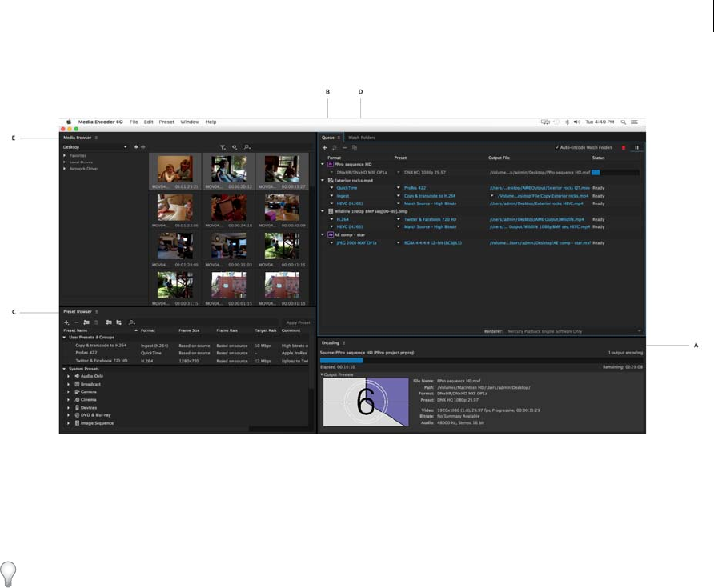Create new preset with plus icon in Preset Browser
This screenshot has width=714, height=588.
click(x=66, y=322)
